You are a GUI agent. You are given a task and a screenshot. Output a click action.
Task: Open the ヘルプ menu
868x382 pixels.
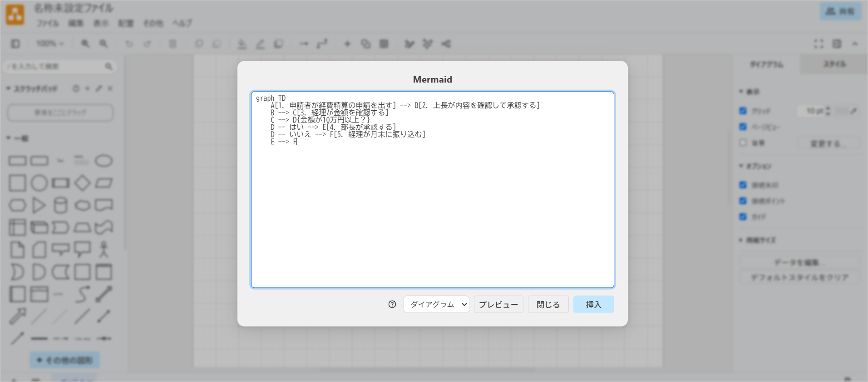click(x=182, y=23)
